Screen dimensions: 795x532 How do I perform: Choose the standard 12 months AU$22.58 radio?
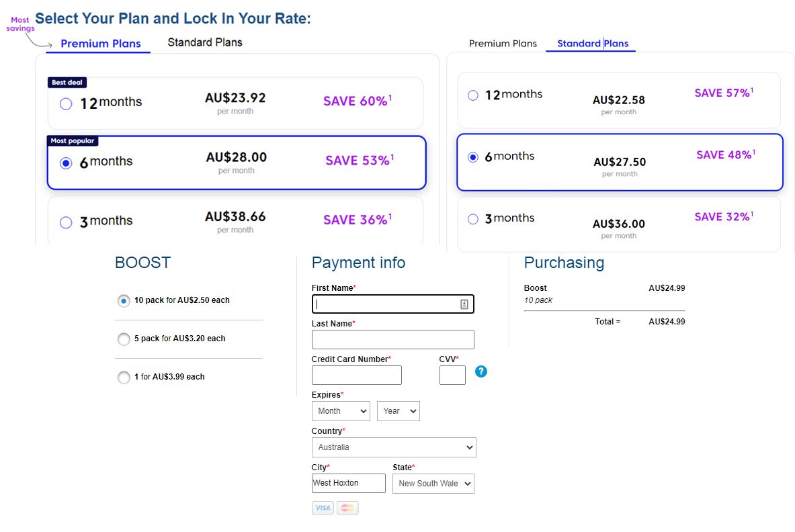pos(473,95)
